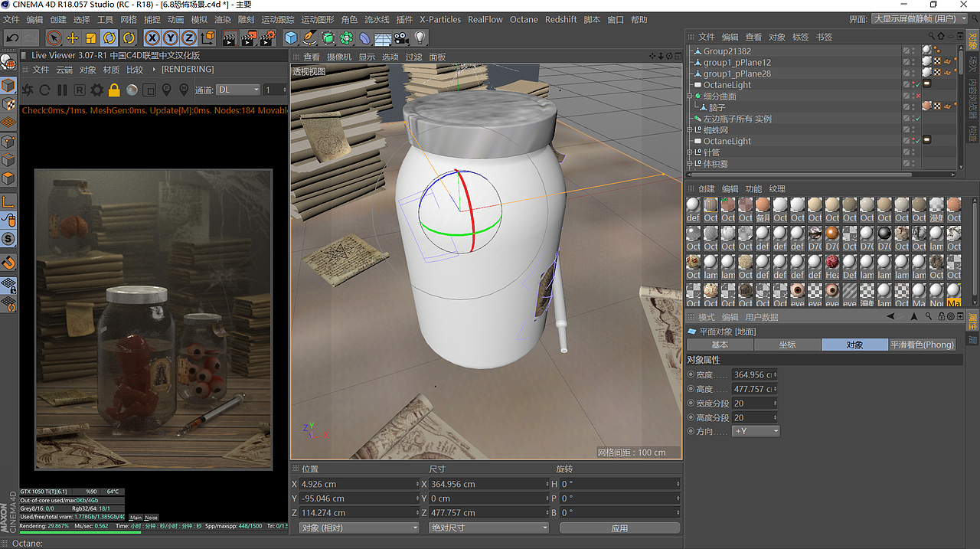Viewport: 980px width, 549px height.
Task: Open the Octane menu
Action: click(524, 20)
